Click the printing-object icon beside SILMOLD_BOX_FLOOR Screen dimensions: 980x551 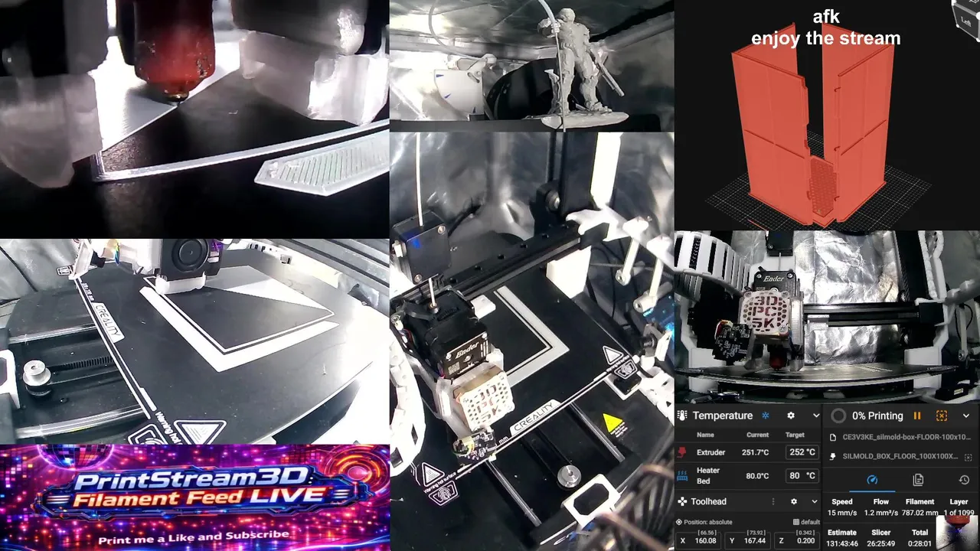click(x=833, y=456)
